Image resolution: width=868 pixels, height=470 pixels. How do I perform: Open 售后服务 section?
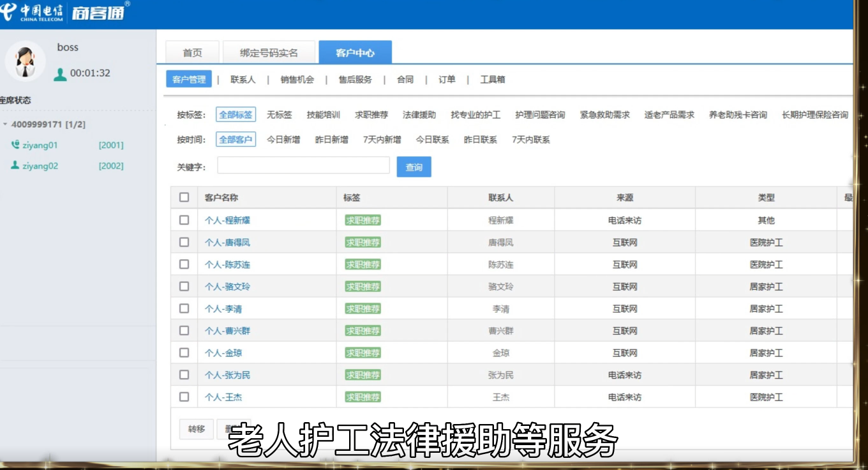pyautogui.click(x=355, y=80)
